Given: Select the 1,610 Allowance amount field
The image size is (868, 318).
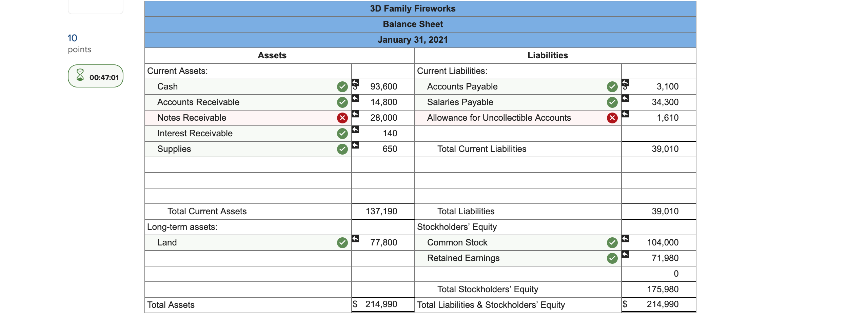Looking at the screenshot, I should [x=659, y=118].
